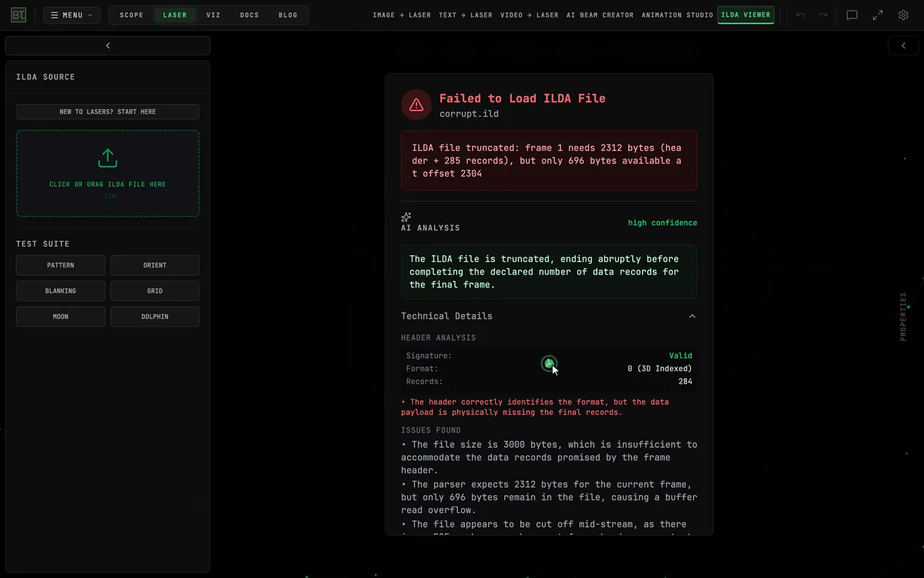The height and width of the screenshot is (578, 924).
Task: Click the high confidence label
Action: (x=663, y=223)
